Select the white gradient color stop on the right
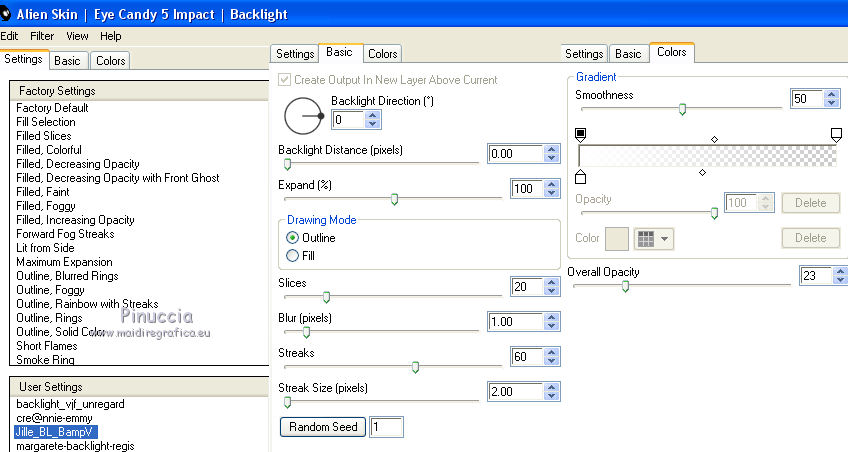 click(x=836, y=135)
